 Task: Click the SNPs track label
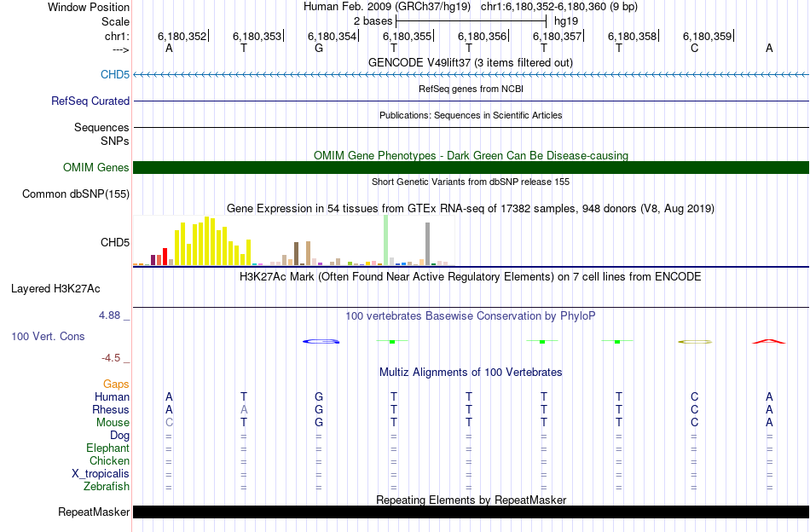point(115,141)
